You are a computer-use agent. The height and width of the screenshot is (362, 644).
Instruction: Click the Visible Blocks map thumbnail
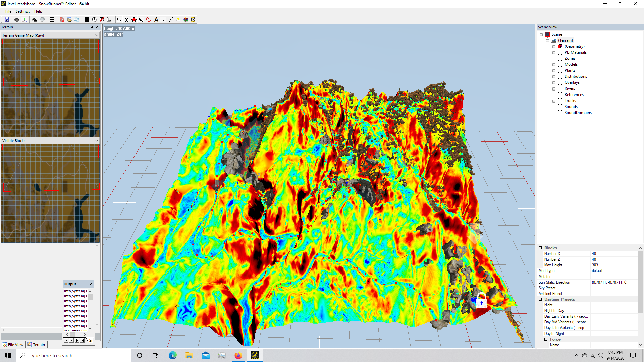(50, 193)
